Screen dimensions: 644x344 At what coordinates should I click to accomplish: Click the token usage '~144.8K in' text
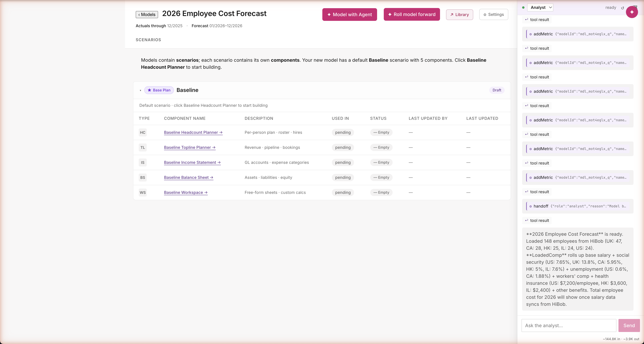click(611, 339)
